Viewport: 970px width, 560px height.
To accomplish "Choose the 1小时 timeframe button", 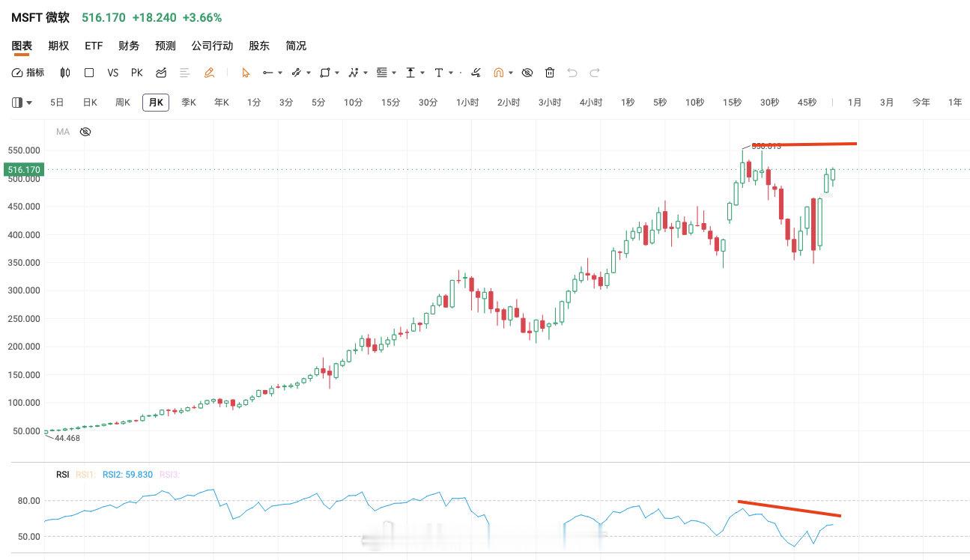I will [467, 103].
